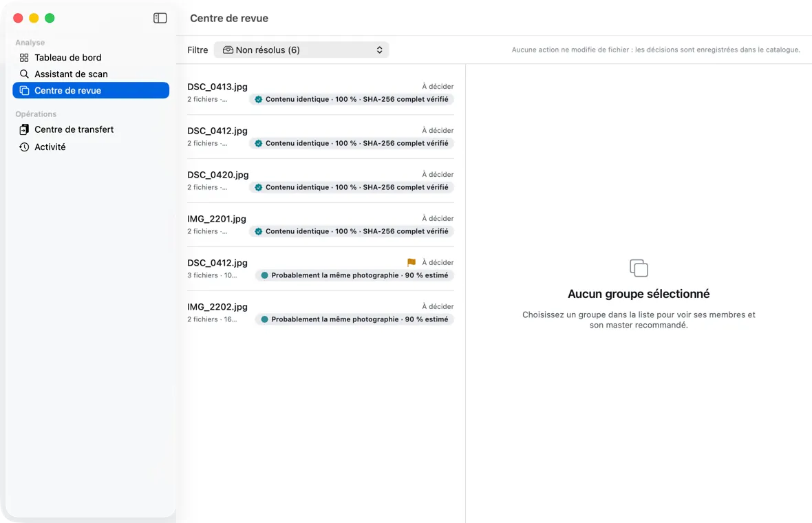The image size is (812, 523).
Task: Open the Assistant de scan section
Action: click(91, 74)
